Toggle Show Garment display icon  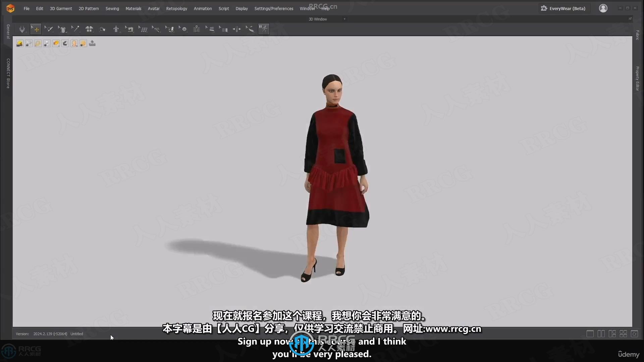coord(20,43)
